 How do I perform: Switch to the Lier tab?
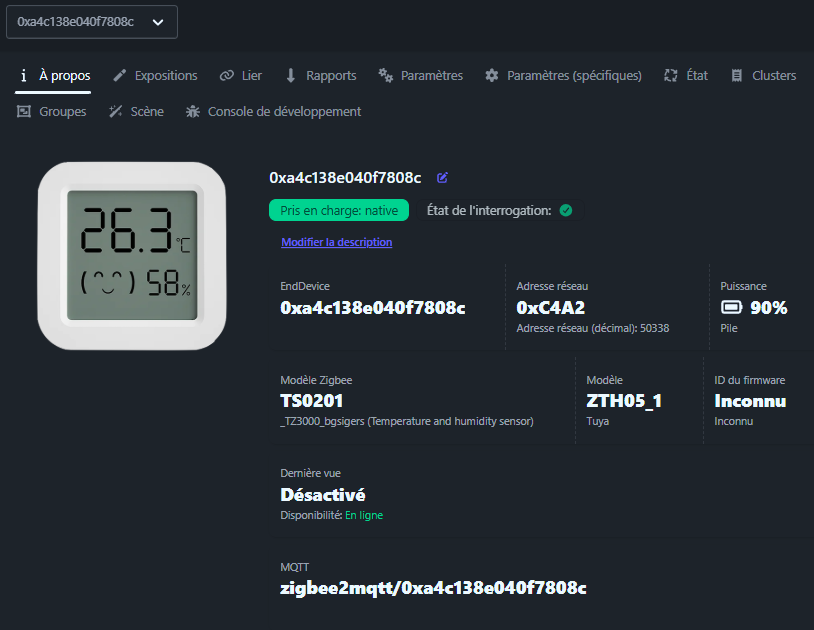[x=241, y=76]
